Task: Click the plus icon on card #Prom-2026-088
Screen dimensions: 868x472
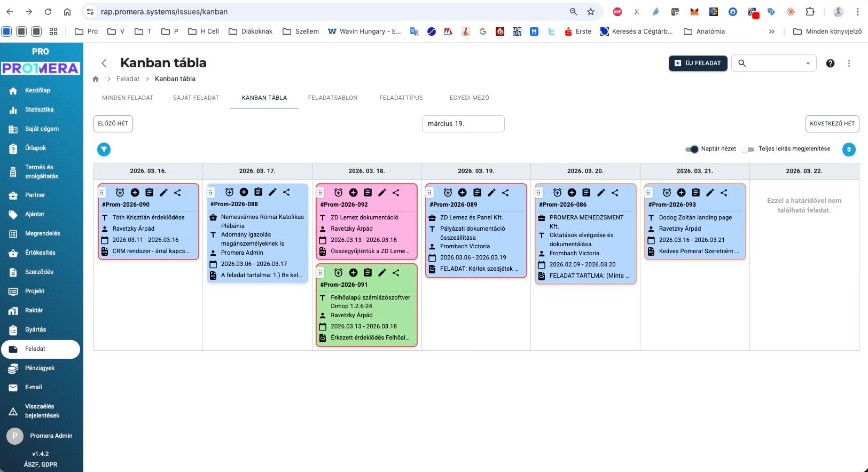Action: coord(244,192)
